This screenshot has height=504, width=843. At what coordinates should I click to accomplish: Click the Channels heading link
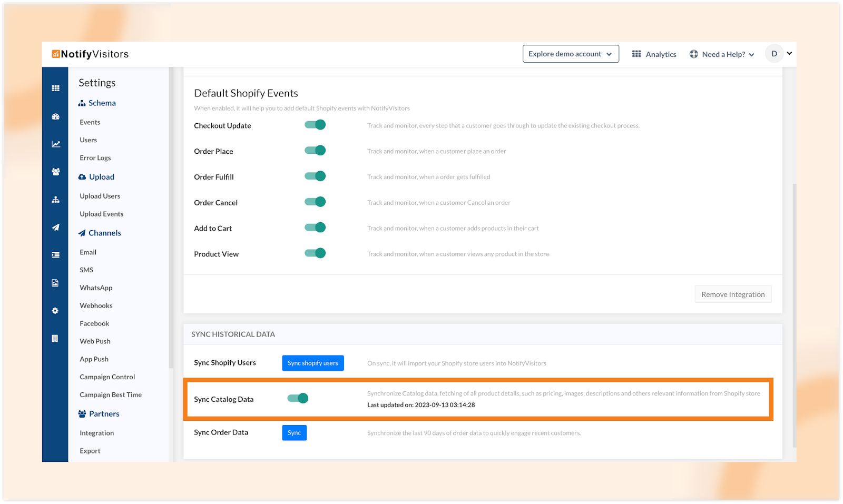(x=105, y=233)
